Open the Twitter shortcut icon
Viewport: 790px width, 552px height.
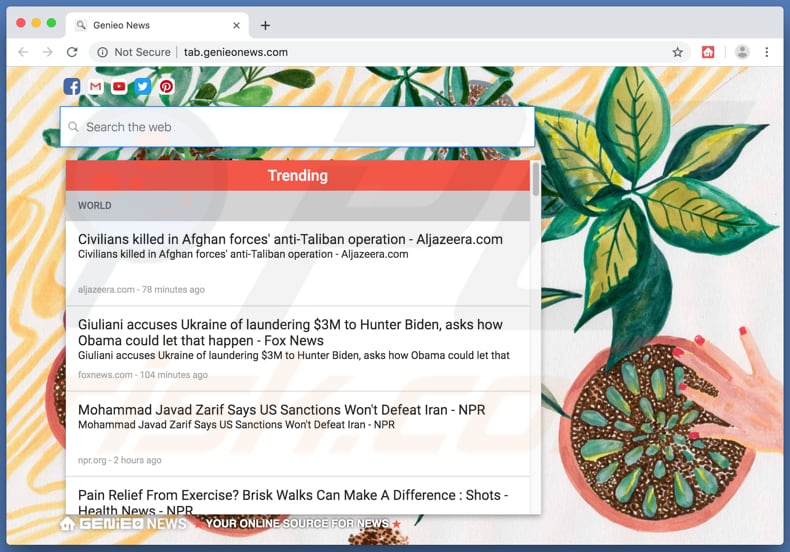[143, 87]
